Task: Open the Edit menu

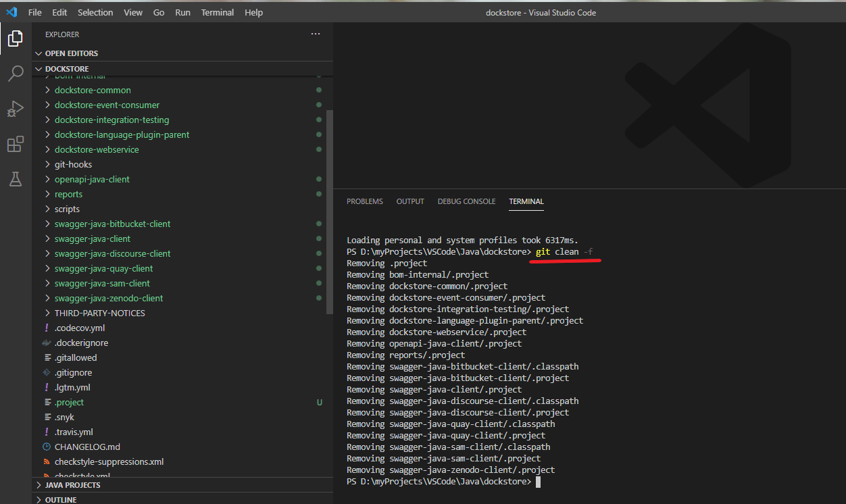Action: click(59, 12)
